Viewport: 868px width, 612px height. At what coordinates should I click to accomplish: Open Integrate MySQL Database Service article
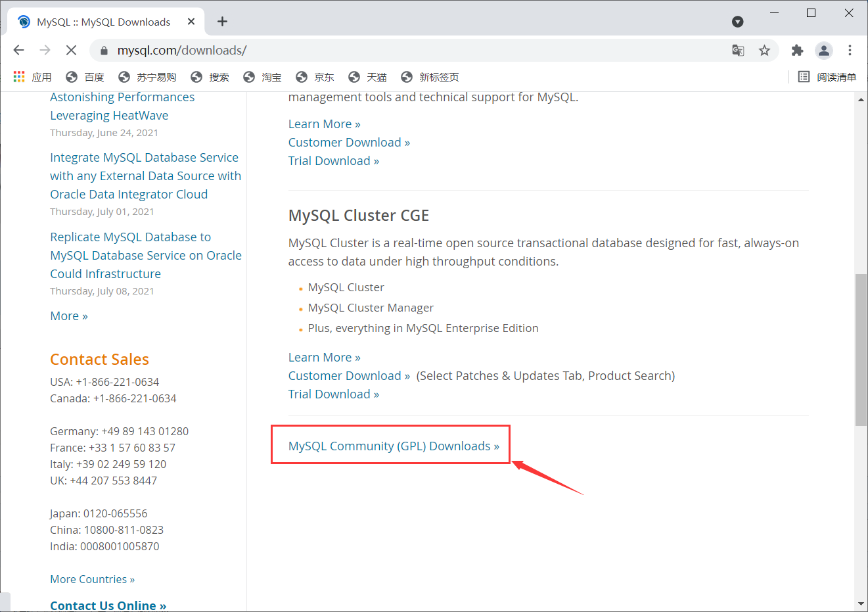145,176
